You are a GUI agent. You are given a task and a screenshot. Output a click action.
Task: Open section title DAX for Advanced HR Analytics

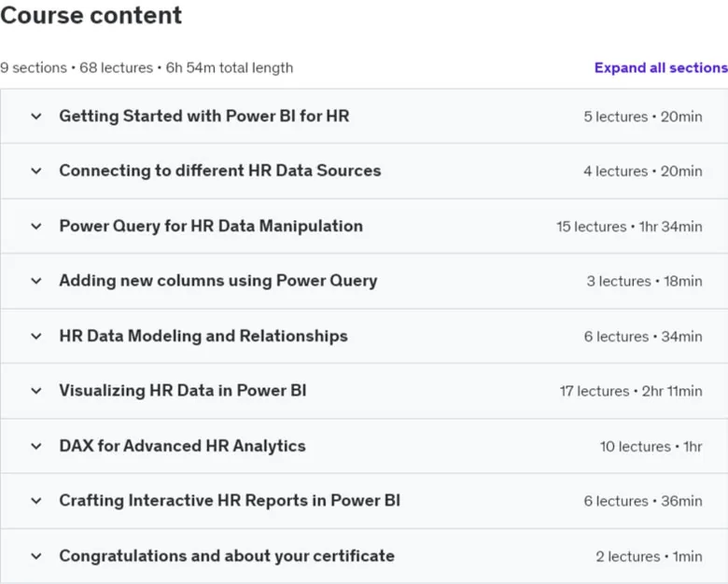pos(182,446)
